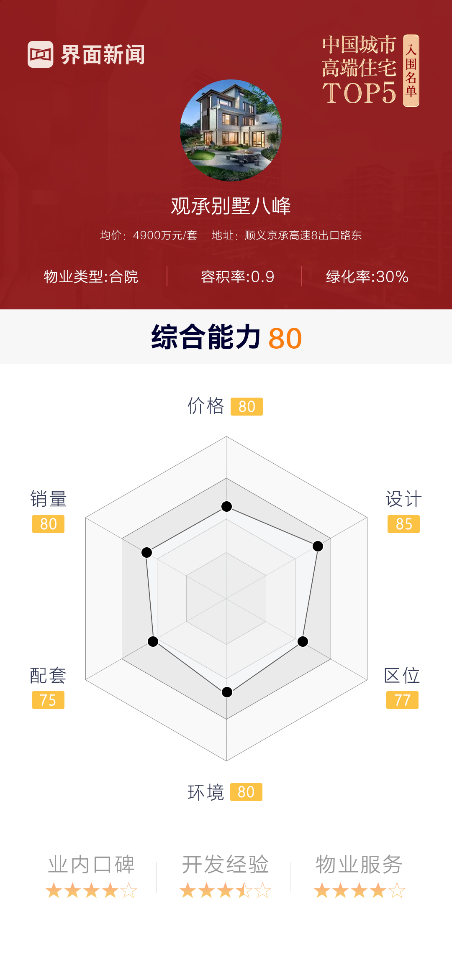
Task: Click the 价格 data point on radar chart
Action: [226, 507]
